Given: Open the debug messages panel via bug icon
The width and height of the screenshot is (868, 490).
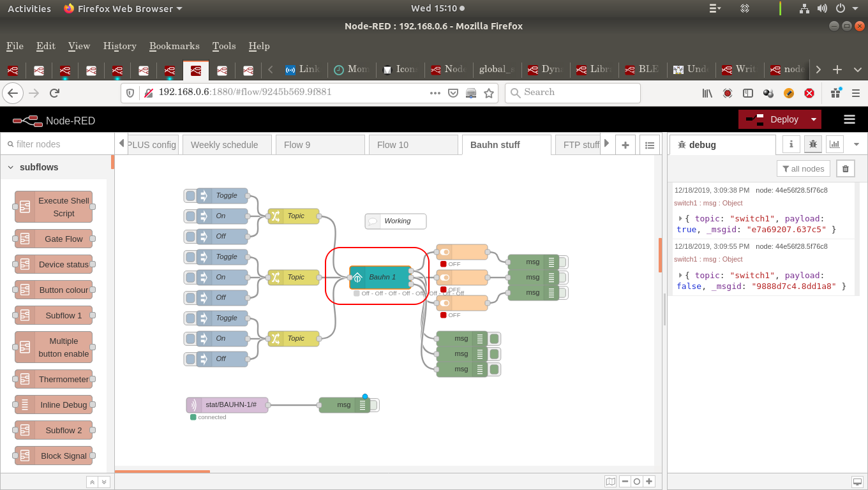Looking at the screenshot, I should pyautogui.click(x=812, y=144).
